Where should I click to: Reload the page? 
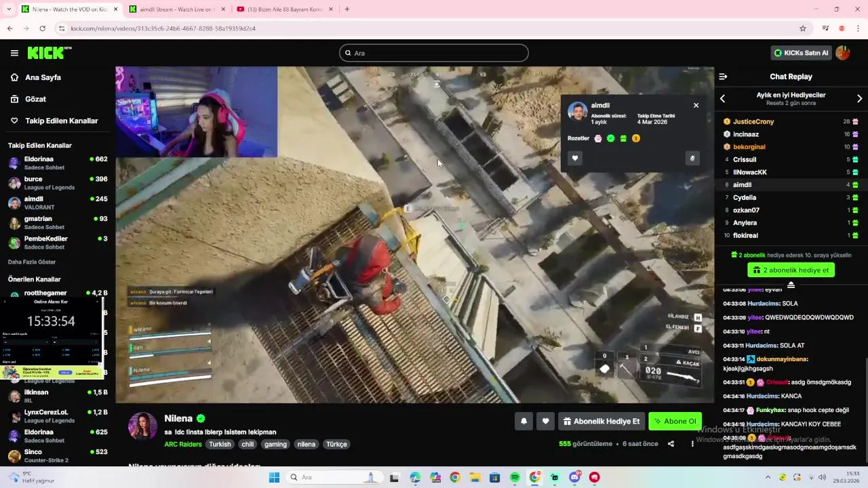tap(42, 28)
